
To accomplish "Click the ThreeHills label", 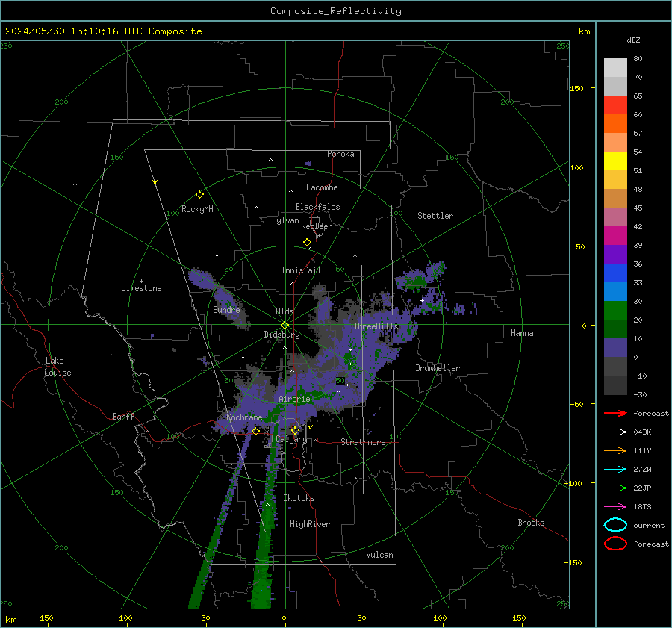I will [x=376, y=326].
